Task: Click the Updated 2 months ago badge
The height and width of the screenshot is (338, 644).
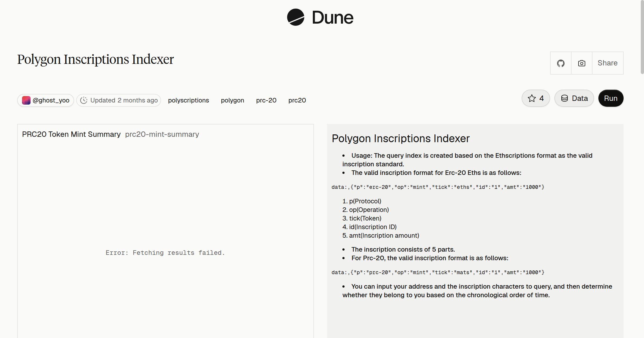Action: pos(119,100)
